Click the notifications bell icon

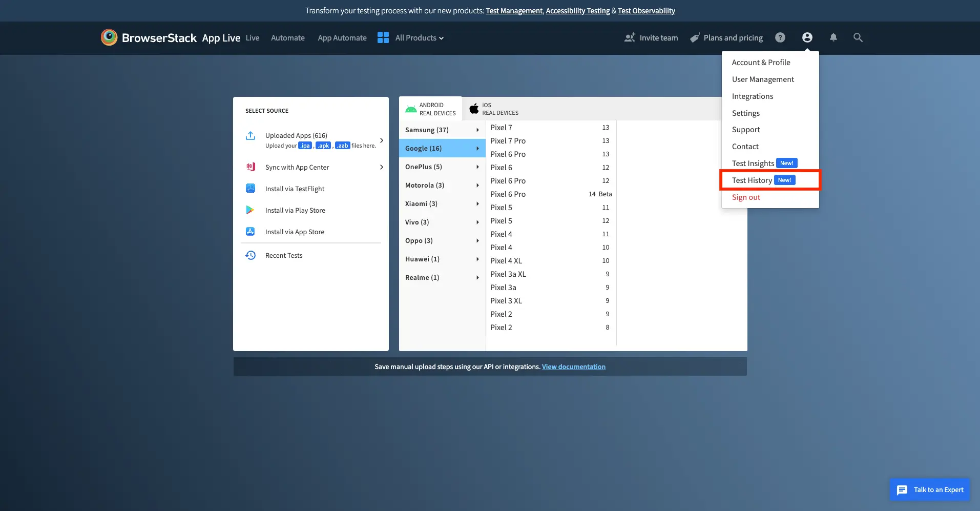(x=833, y=37)
